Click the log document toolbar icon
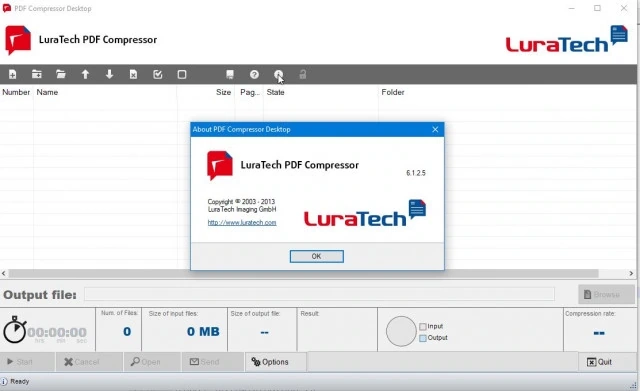This screenshot has height=391, width=640. 230,74
